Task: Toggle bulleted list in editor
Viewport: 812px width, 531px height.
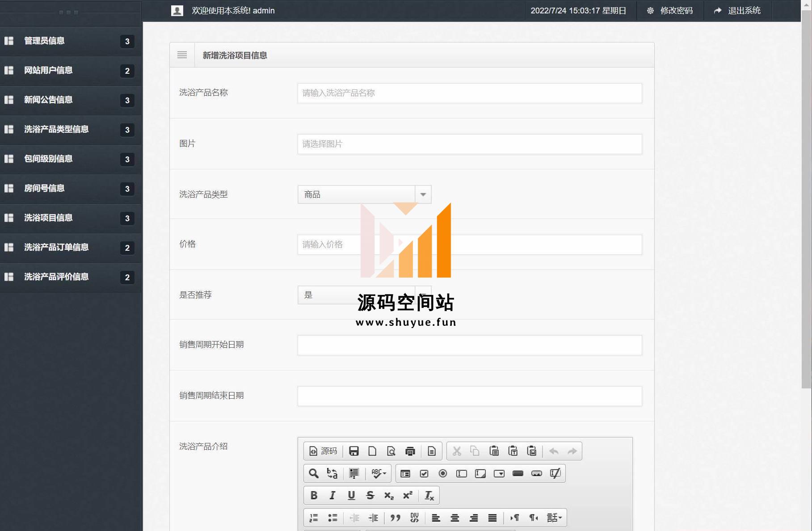Action: [332, 518]
